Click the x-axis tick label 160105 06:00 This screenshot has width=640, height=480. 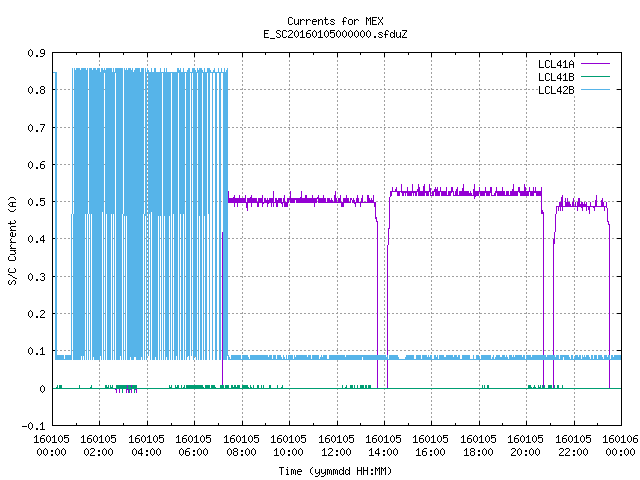tap(193, 446)
